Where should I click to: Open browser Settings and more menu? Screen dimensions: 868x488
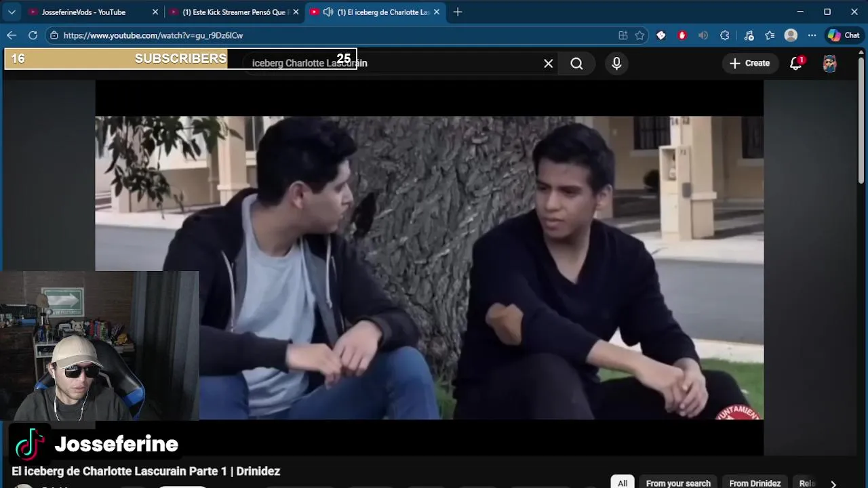click(812, 35)
